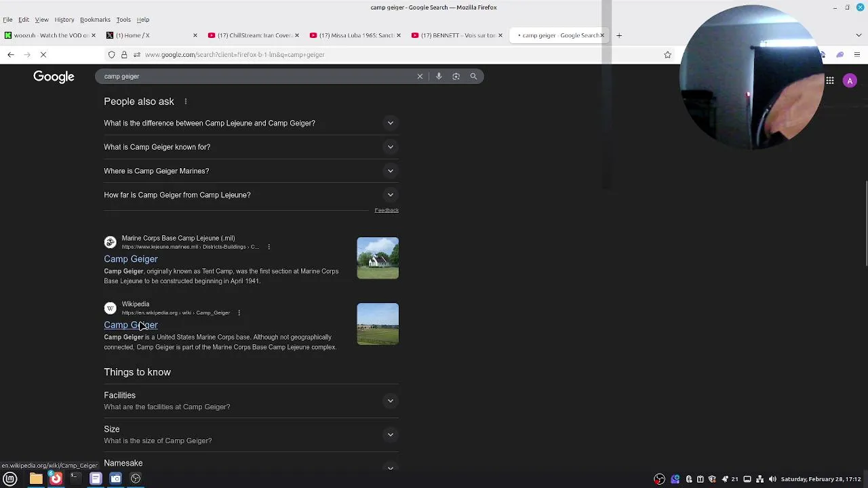
Task: Open screenshot tool in taskbar
Action: coord(115,479)
